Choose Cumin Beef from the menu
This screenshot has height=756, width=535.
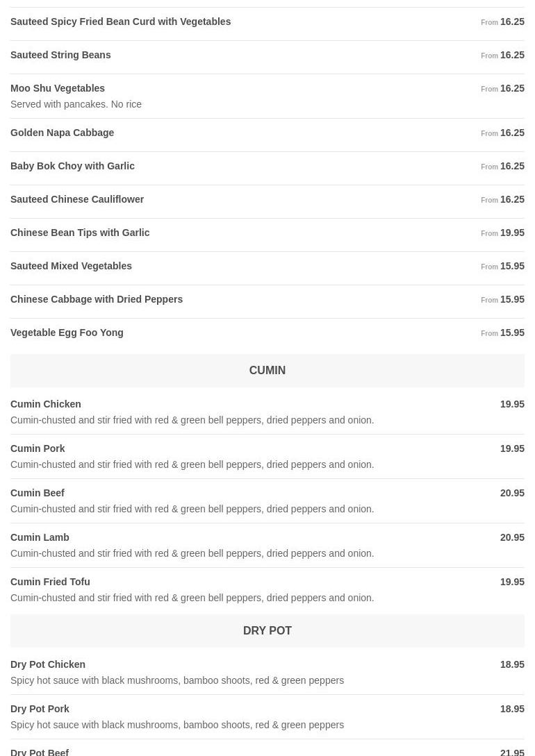point(38,494)
